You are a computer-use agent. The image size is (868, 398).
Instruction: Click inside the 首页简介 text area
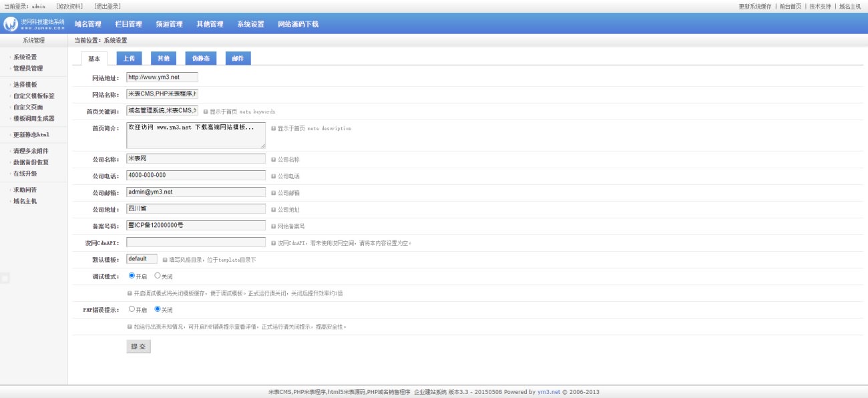pos(196,135)
